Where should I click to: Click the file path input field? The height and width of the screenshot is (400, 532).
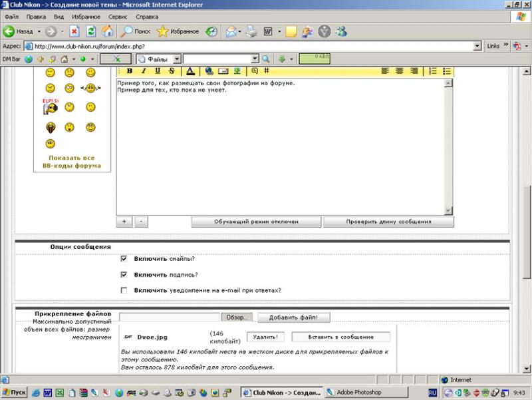click(170, 317)
